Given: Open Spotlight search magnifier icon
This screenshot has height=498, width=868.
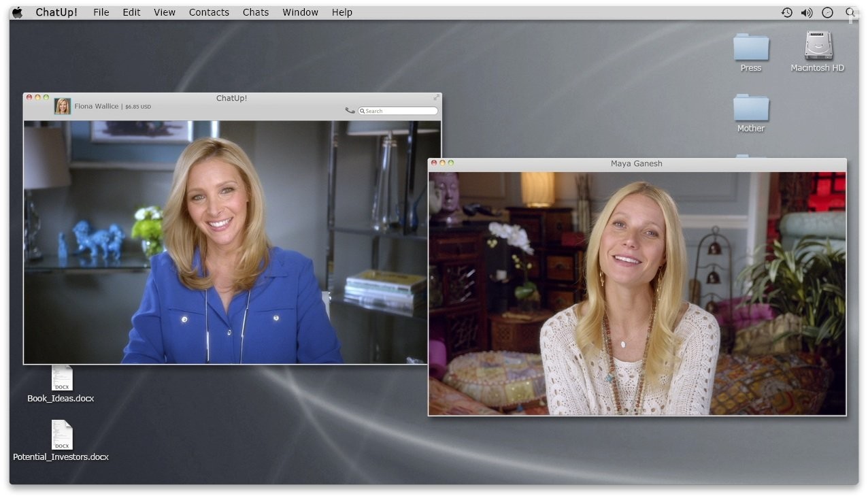Looking at the screenshot, I should 850,12.
